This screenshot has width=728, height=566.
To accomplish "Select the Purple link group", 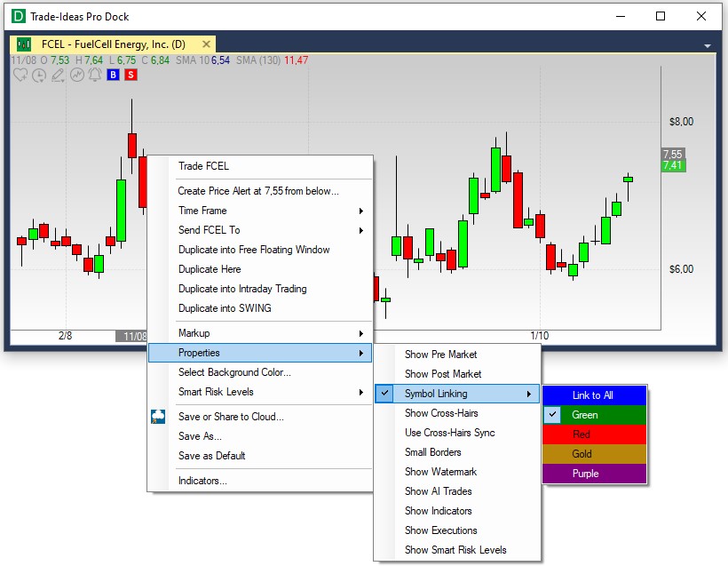I will tap(594, 474).
